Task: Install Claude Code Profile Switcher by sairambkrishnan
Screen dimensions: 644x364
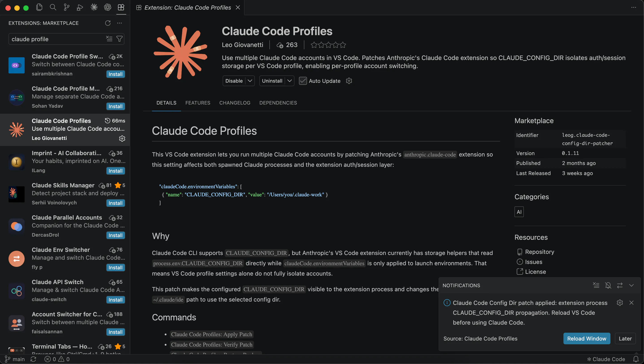Action: (x=115, y=74)
